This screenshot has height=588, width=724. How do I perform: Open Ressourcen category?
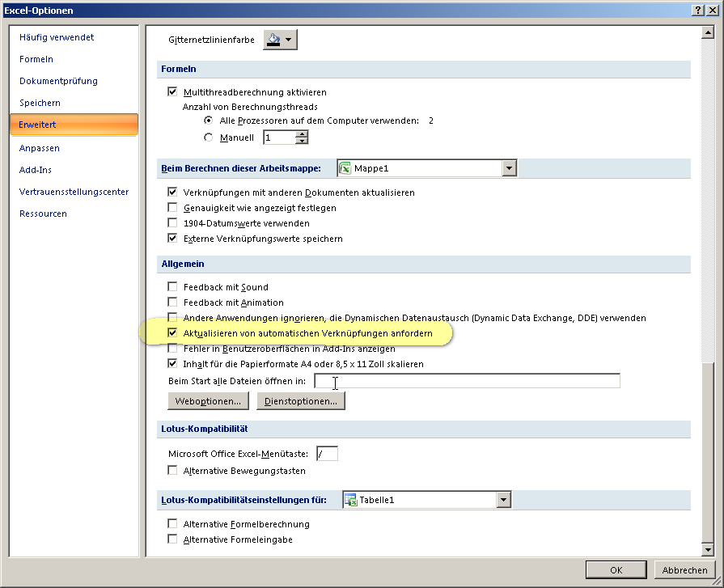pyautogui.click(x=43, y=214)
